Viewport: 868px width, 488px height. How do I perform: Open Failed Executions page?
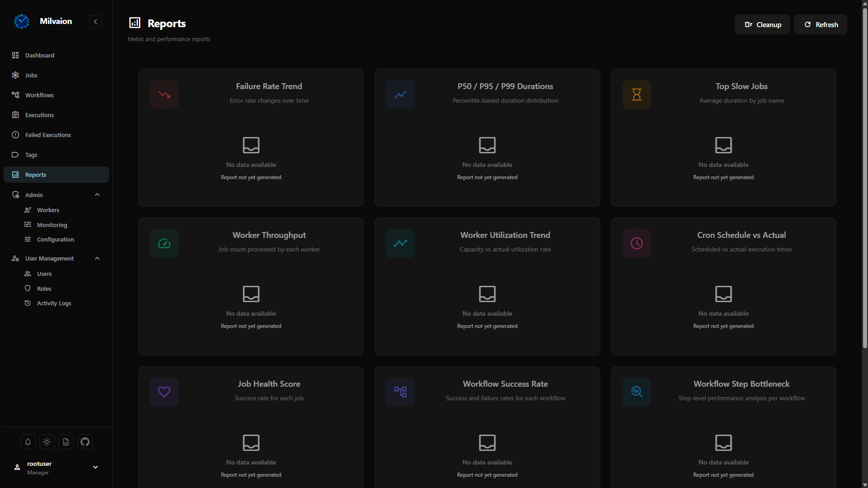56,135
